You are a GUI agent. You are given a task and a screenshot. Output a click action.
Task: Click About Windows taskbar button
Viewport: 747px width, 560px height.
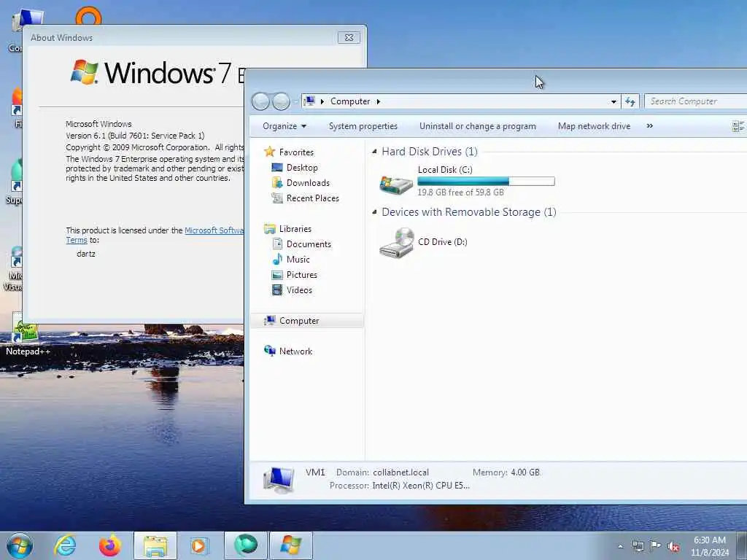point(291,545)
